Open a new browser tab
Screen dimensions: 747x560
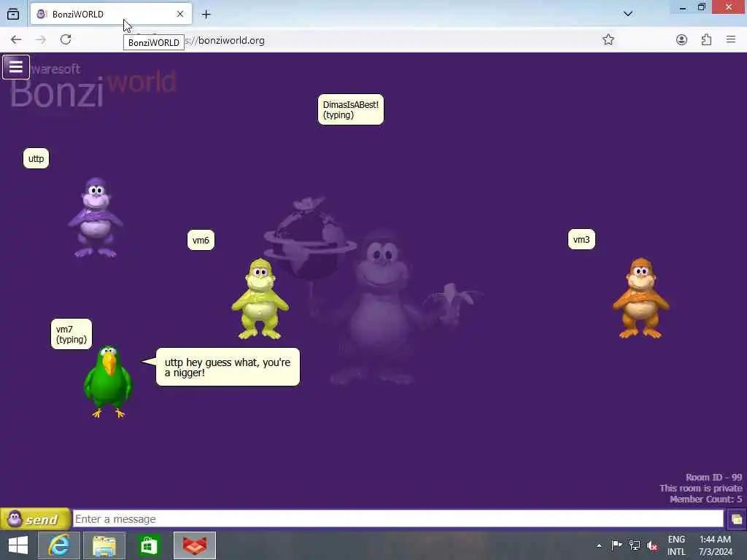[206, 15]
